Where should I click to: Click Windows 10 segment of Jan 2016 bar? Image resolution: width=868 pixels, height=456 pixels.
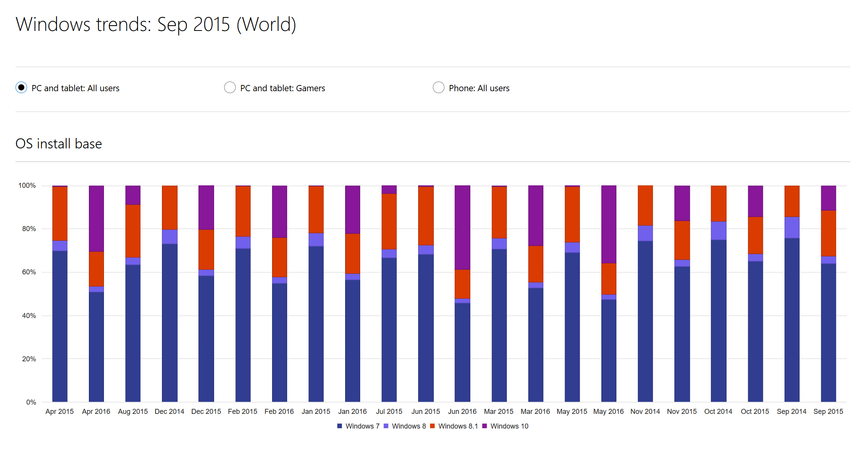352,209
